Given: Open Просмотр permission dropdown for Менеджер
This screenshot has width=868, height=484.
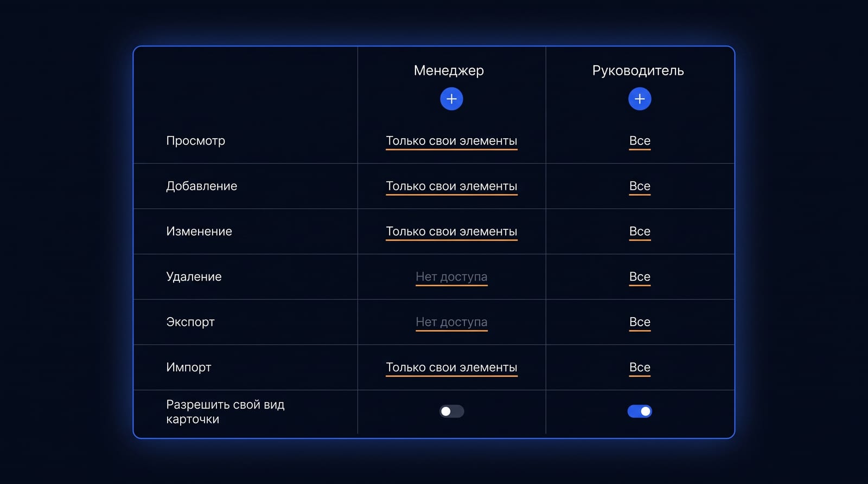Looking at the screenshot, I should 451,141.
